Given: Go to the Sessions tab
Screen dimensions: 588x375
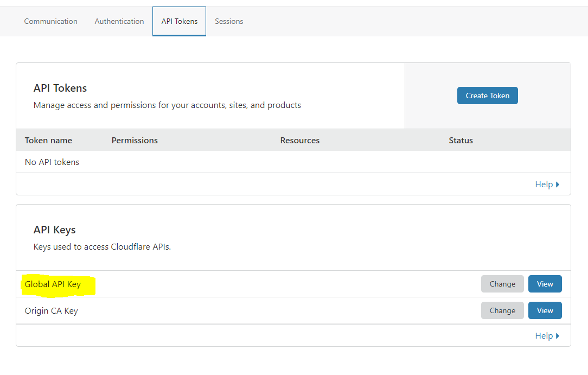Looking at the screenshot, I should click(229, 21).
